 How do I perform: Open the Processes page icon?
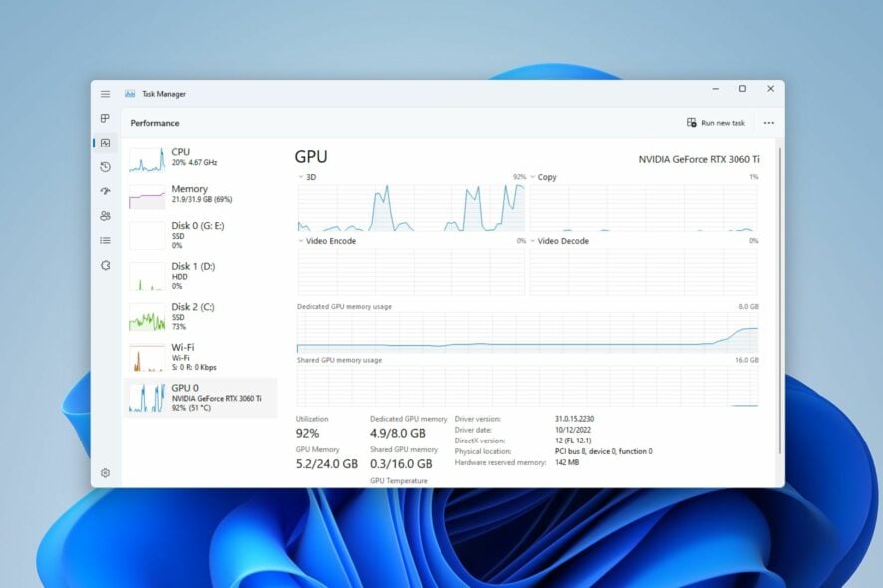pos(105,118)
